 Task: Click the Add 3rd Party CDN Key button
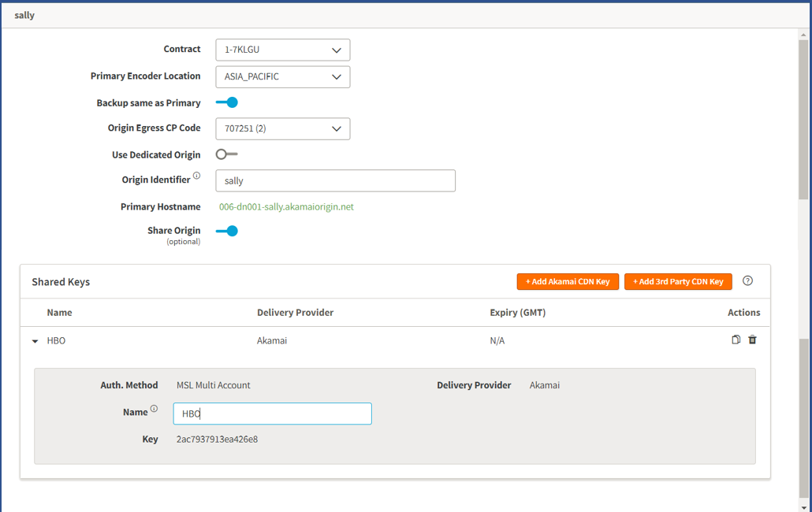(x=678, y=281)
